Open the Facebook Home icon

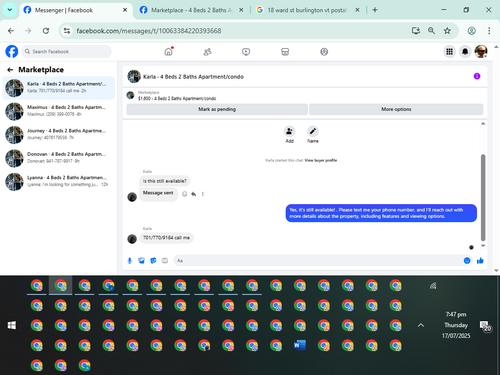(x=169, y=52)
